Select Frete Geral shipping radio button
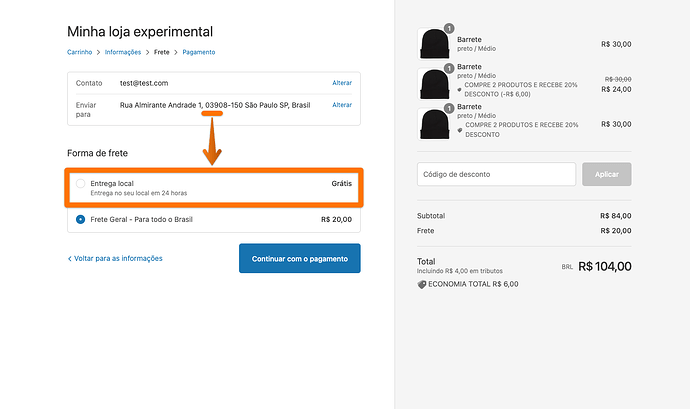The height and width of the screenshot is (409, 690). [x=80, y=219]
